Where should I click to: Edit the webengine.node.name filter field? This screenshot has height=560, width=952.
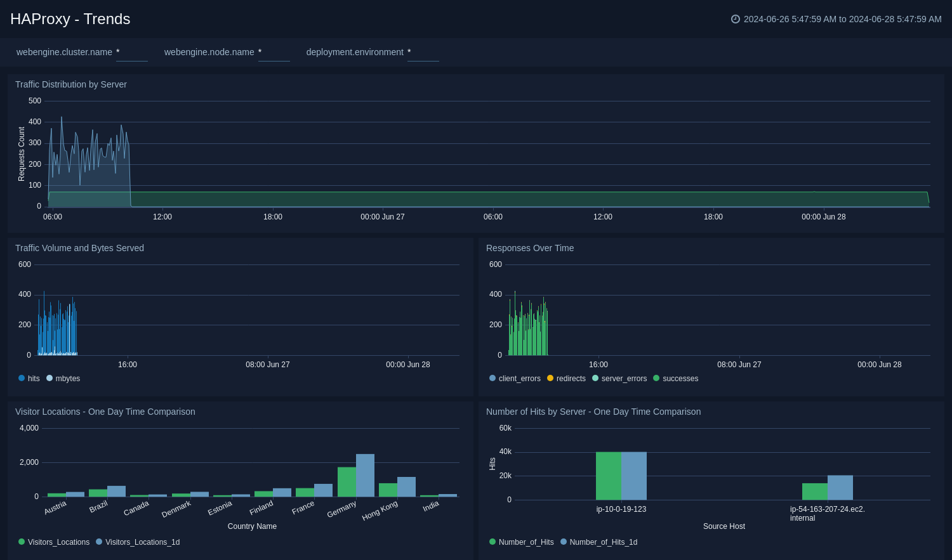coord(274,52)
